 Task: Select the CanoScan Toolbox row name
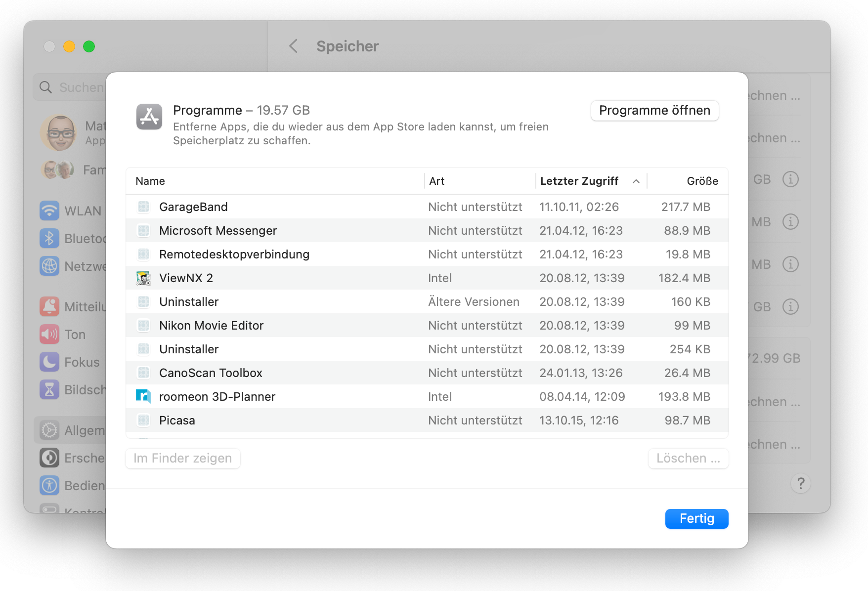[x=211, y=373]
